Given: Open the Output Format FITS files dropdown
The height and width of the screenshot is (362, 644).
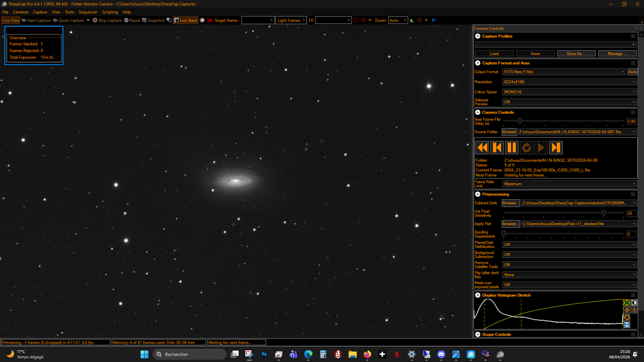Looking at the screenshot, I should point(564,72).
